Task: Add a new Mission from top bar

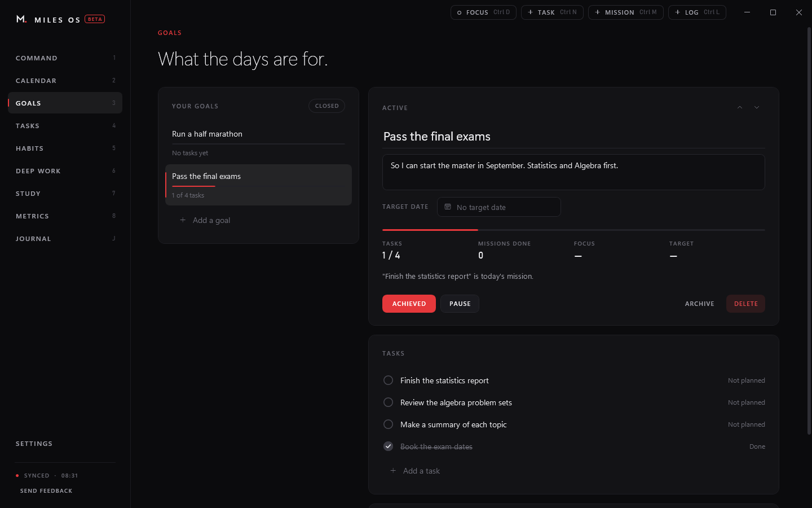Action: tap(625, 12)
